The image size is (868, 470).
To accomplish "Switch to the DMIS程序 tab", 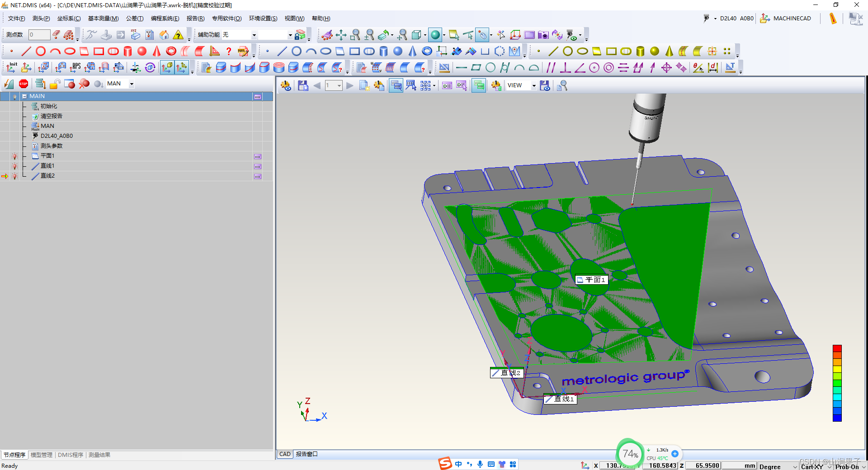I will tap(71, 455).
